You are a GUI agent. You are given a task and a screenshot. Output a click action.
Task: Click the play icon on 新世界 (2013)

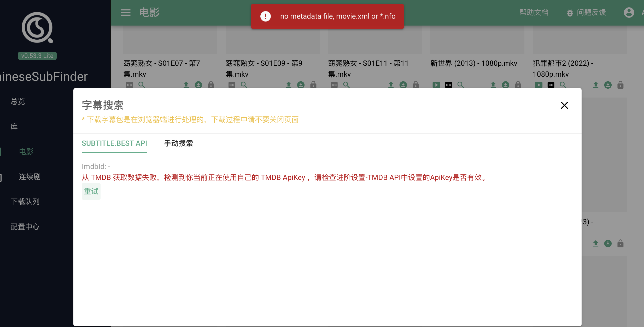[x=436, y=85]
